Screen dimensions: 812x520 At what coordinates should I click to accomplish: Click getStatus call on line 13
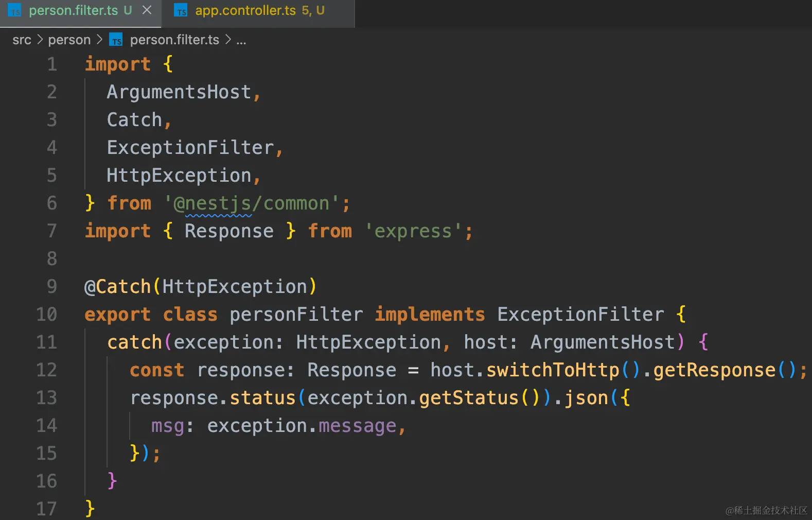(469, 398)
